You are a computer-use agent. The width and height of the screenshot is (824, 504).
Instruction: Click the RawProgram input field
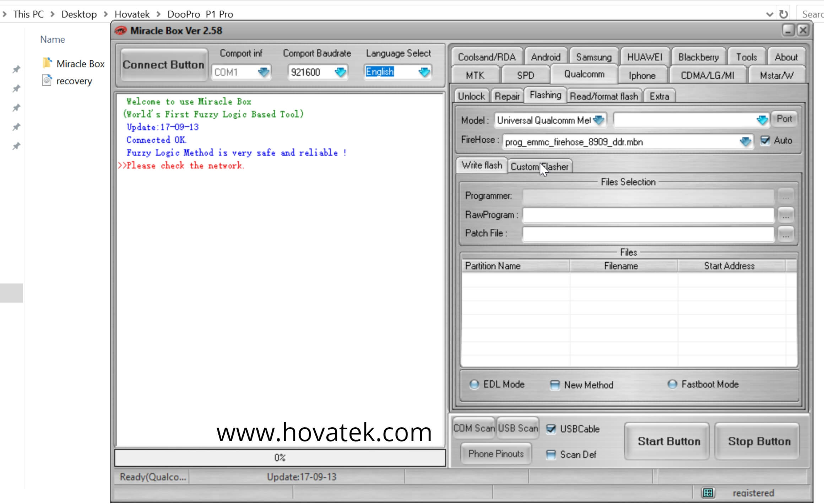(648, 215)
